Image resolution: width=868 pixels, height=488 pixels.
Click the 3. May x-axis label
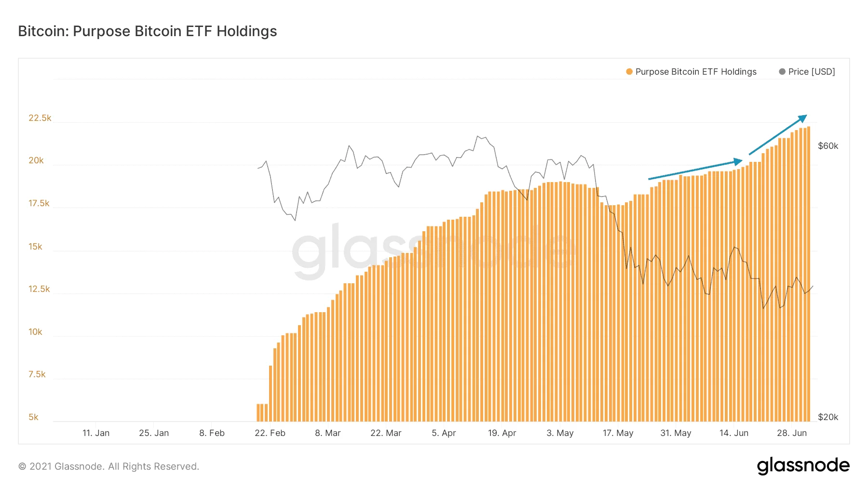[x=560, y=433]
